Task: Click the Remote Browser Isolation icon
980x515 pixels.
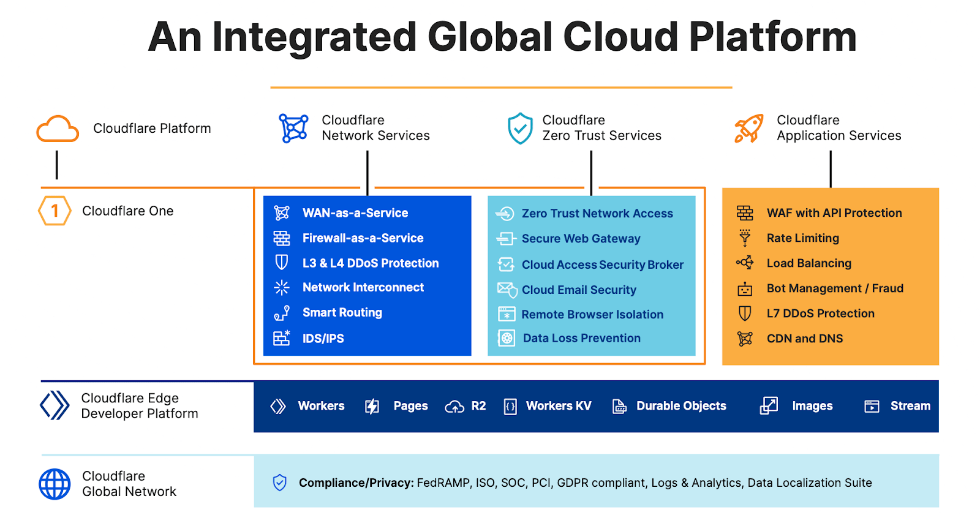Action: (x=507, y=314)
